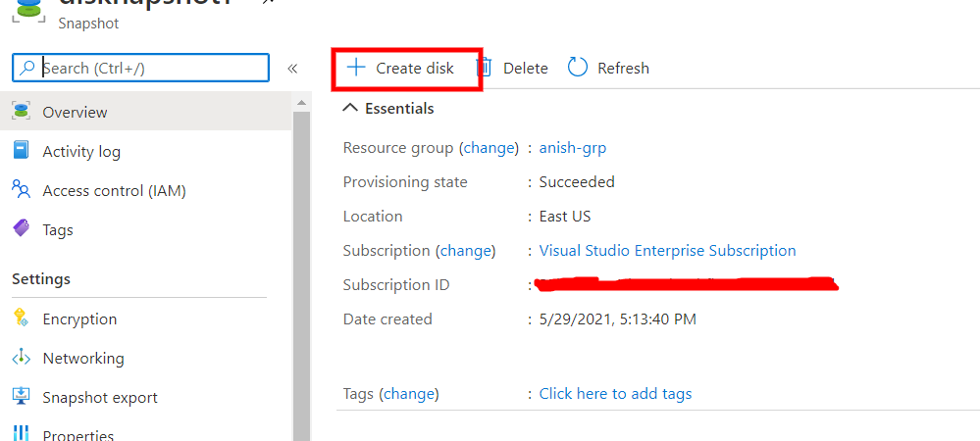
Task: Click the Networking arrows icon
Action: [x=22, y=358]
